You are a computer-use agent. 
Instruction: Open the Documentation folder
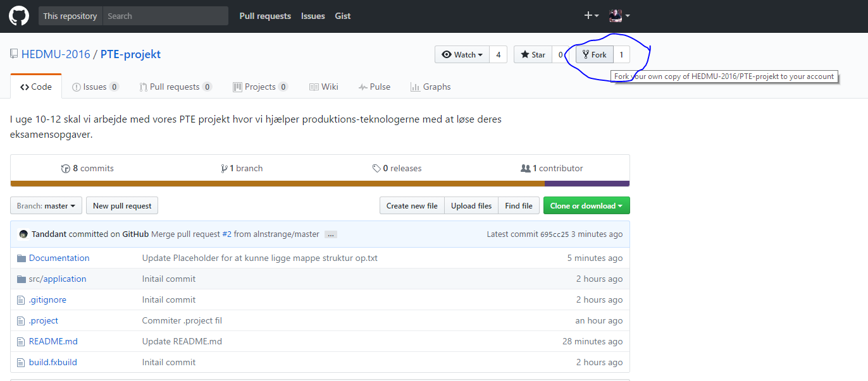[x=59, y=258]
